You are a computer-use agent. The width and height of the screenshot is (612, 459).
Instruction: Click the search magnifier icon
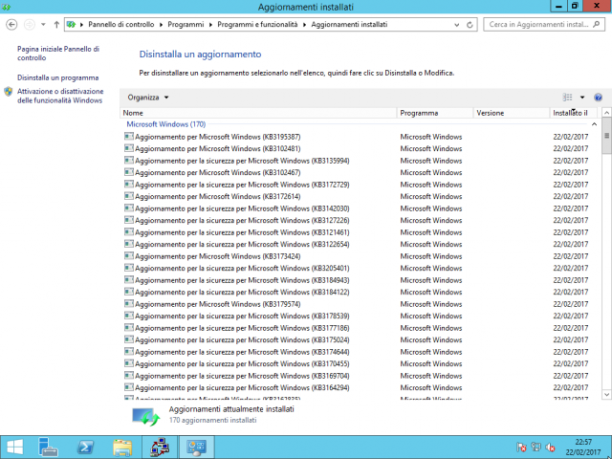point(596,25)
